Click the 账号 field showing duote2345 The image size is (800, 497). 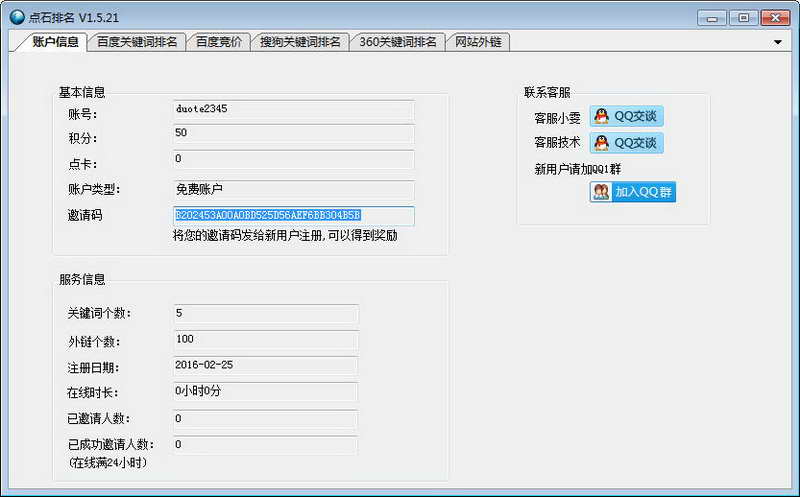click(x=293, y=109)
